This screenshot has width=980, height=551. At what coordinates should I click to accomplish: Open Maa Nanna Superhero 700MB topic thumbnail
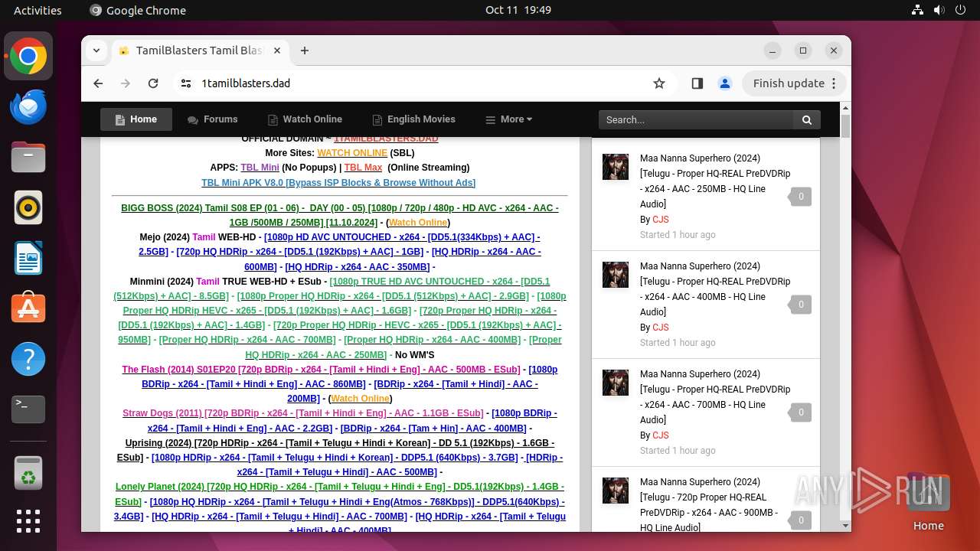[x=616, y=382]
